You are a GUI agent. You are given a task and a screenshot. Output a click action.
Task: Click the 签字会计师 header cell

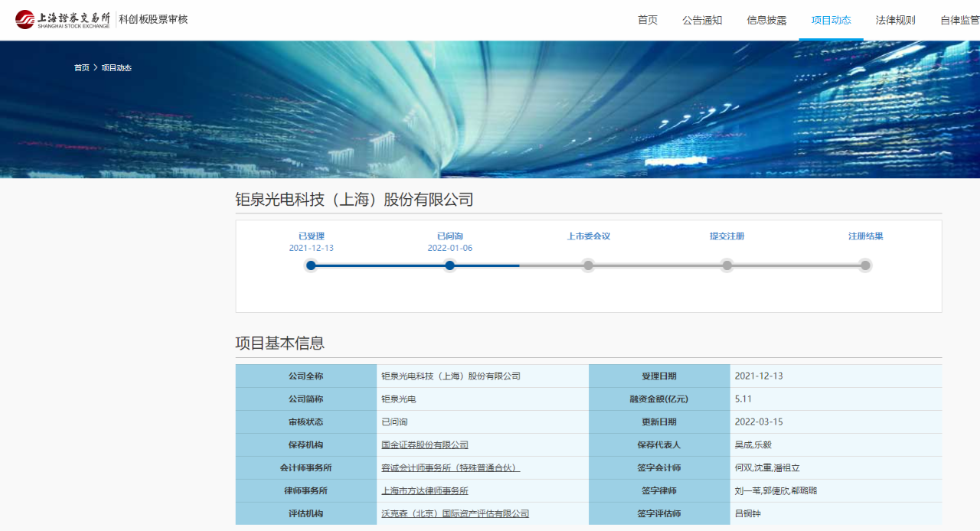point(659,467)
